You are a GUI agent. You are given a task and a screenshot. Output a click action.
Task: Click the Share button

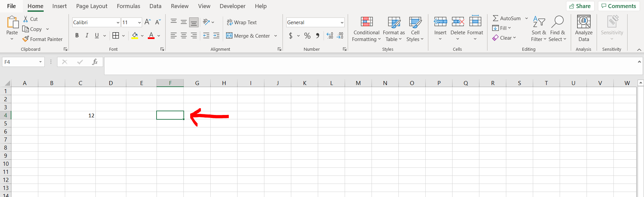(x=580, y=6)
